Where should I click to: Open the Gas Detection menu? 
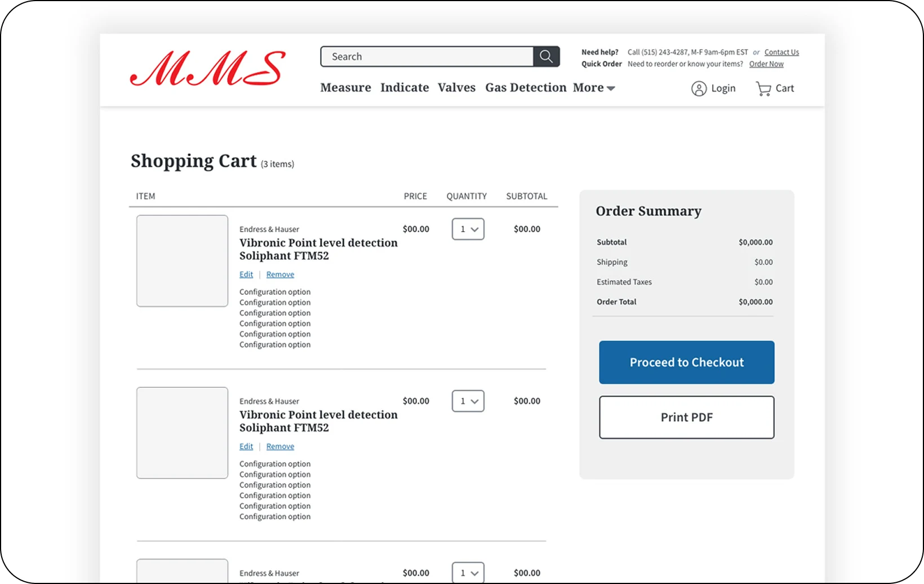click(x=526, y=87)
